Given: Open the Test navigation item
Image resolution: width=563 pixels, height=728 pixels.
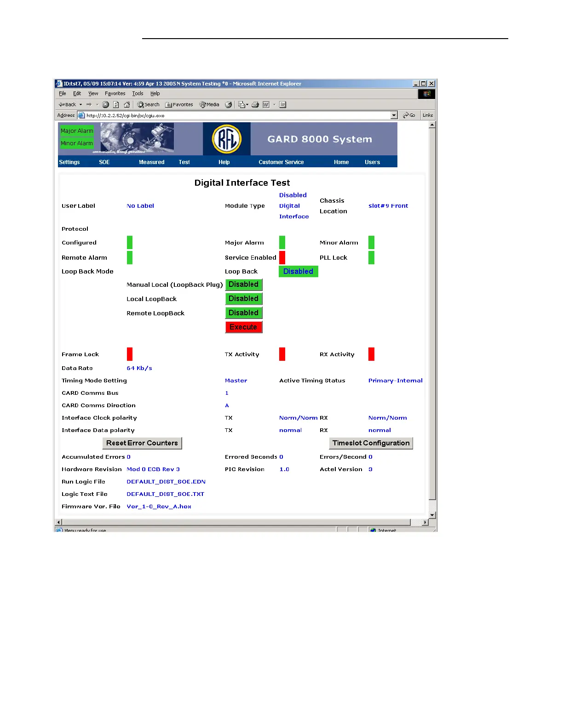Looking at the screenshot, I should point(184,162).
